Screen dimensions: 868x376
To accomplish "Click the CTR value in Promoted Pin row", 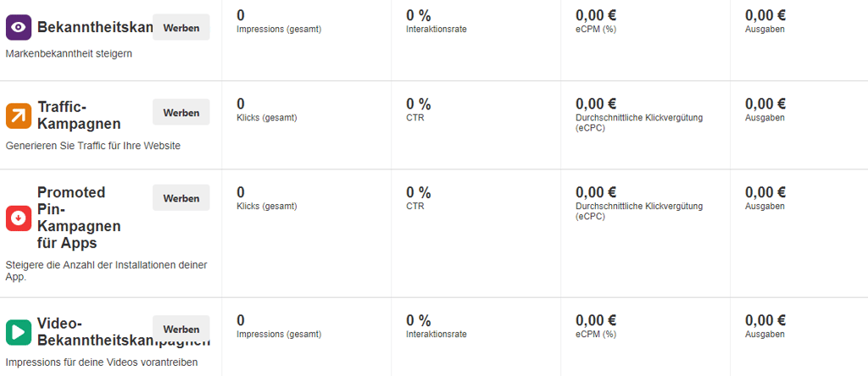I will click(x=419, y=192).
